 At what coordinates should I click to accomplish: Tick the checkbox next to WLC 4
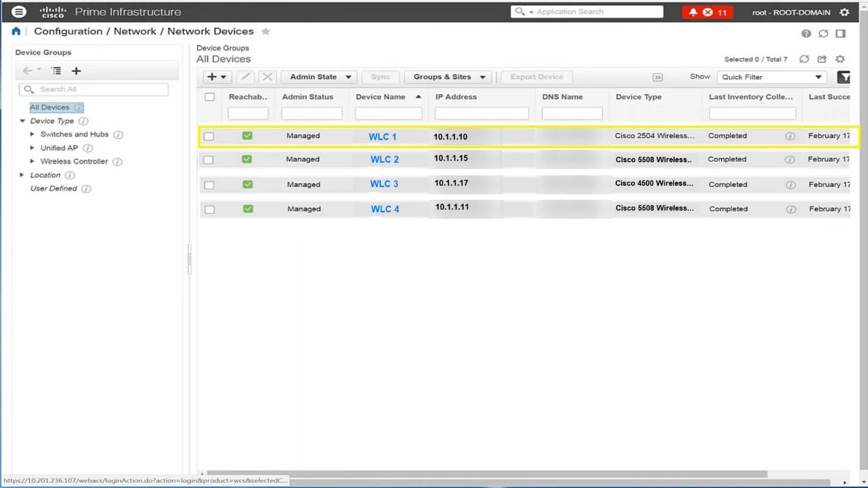point(209,208)
